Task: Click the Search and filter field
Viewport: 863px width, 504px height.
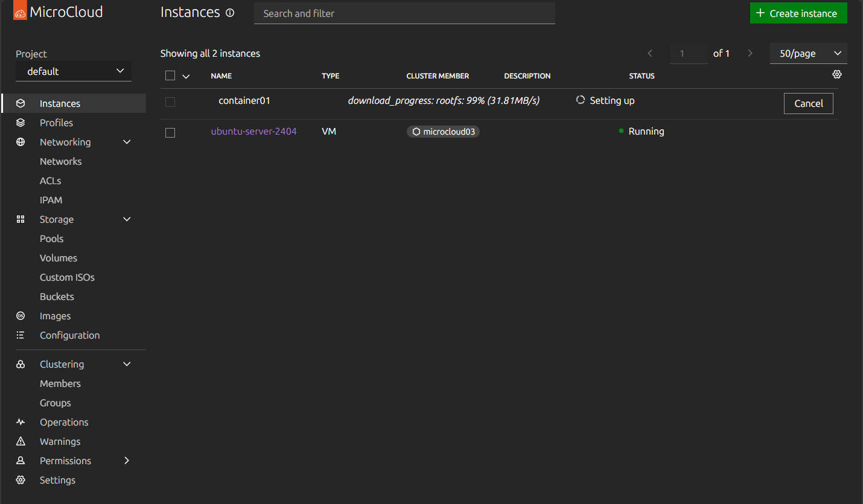Action: [404, 13]
